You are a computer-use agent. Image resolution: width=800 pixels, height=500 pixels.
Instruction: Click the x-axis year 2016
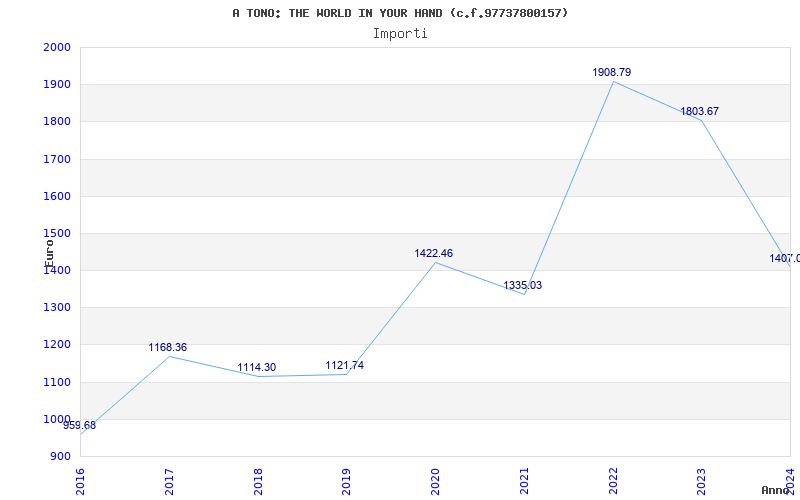coord(80,481)
